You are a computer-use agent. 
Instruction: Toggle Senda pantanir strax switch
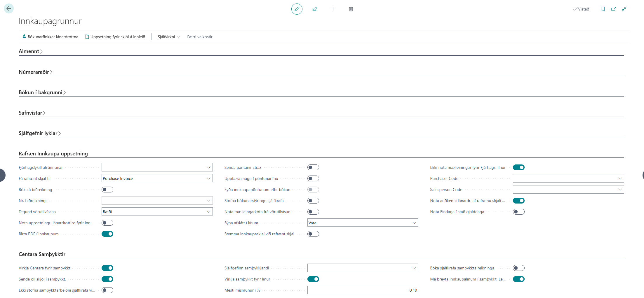(313, 167)
